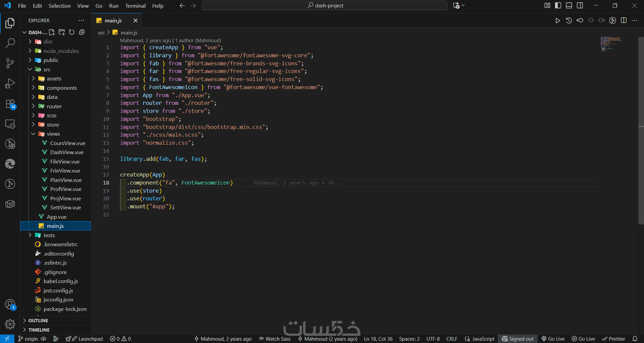Toggle bottom panel visibility
This screenshot has height=343, width=644.
569,5
